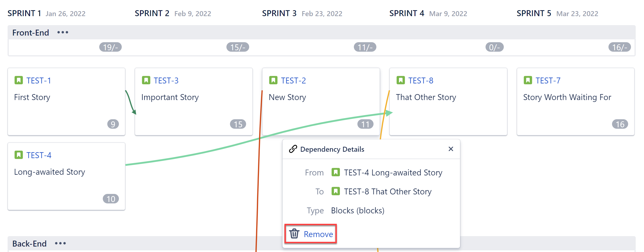Click story icon next to To TEST-8
The height and width of the screenshot is (252, 644).
point(335,191)
